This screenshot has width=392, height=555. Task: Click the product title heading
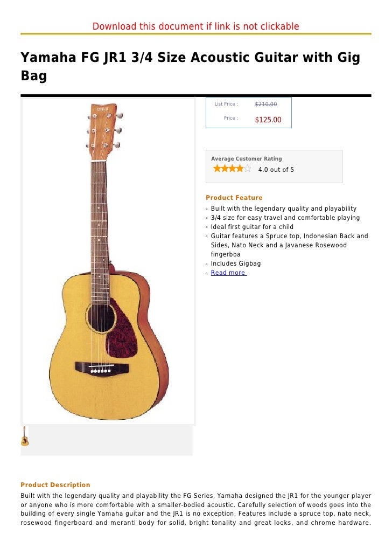point(190,66)
